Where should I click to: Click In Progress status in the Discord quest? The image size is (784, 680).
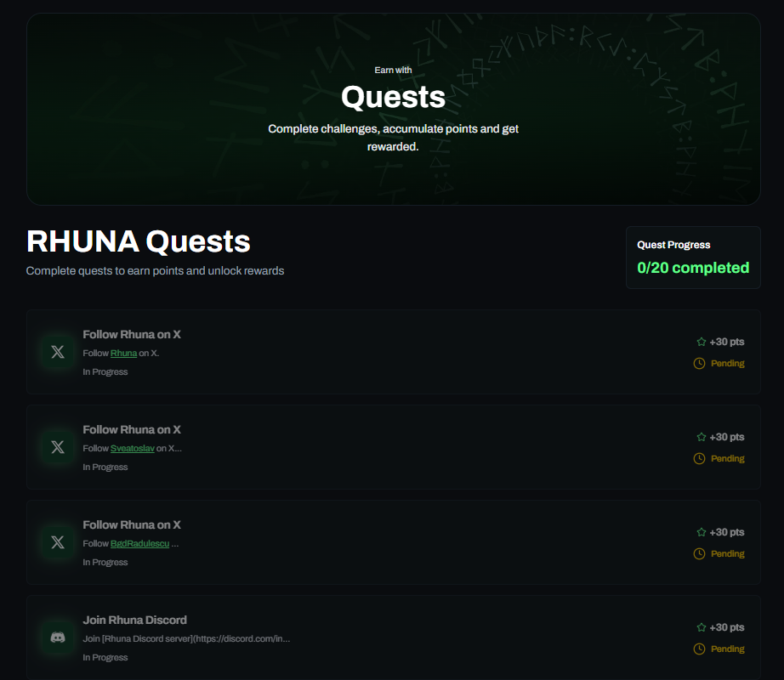(x=105, y=658)
